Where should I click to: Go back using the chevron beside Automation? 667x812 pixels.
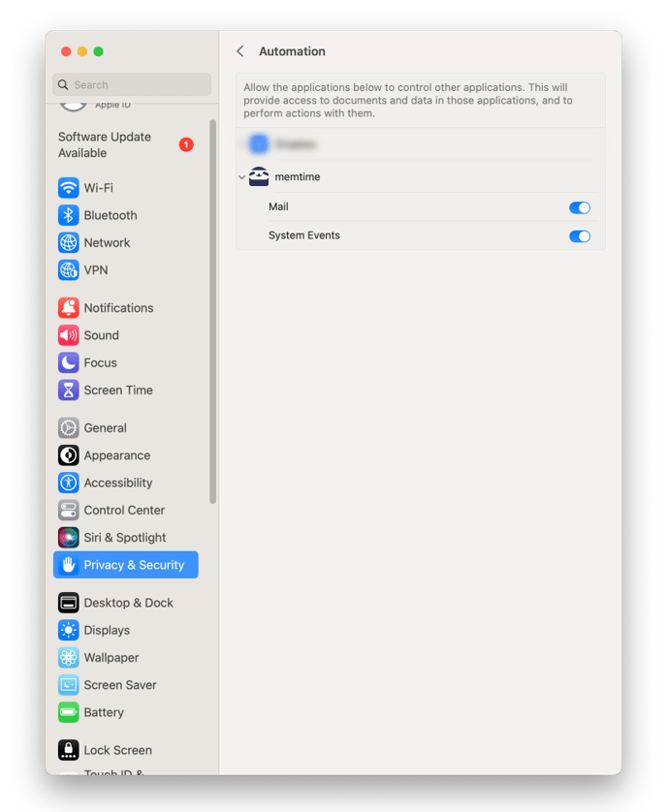click(240, 51)
